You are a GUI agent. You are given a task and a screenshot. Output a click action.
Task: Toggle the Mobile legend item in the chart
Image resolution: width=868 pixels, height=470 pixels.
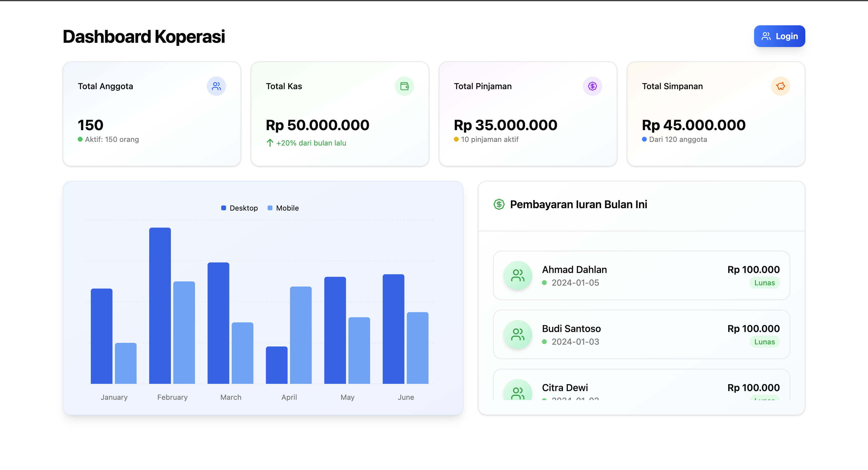point(287,208)
